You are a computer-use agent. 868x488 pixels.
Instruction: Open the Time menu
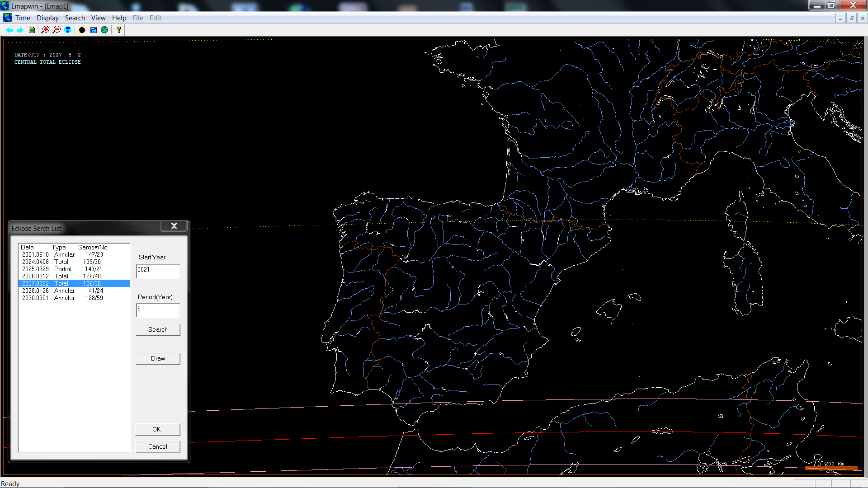coord(23,18)
